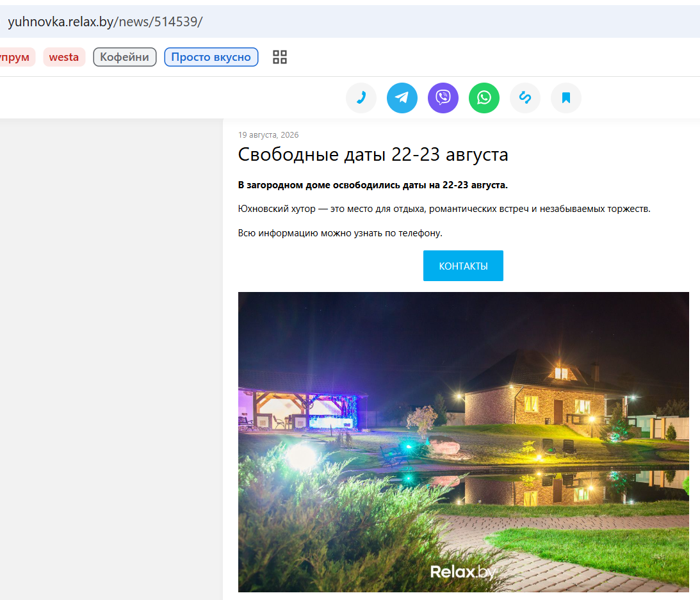This screenshot has height=600, width=700.
Task: Click the headline Свободные даты 22-23 августа
Action: (373, 154)
